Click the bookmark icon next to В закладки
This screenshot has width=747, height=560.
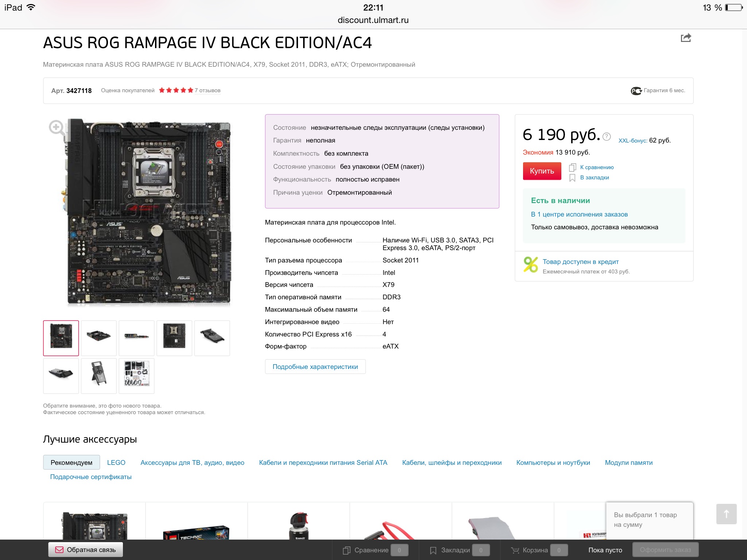(572, 178)
